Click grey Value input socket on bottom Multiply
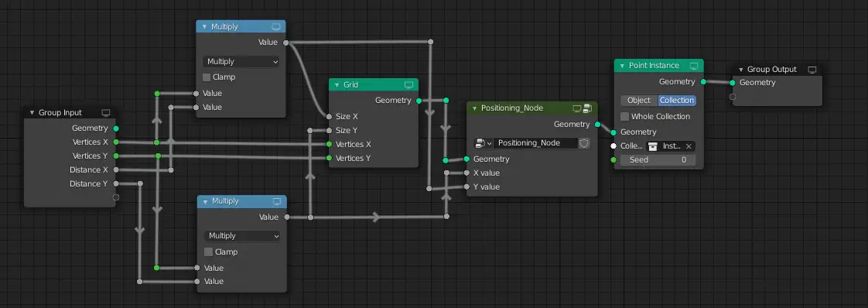 coord(197,282)
